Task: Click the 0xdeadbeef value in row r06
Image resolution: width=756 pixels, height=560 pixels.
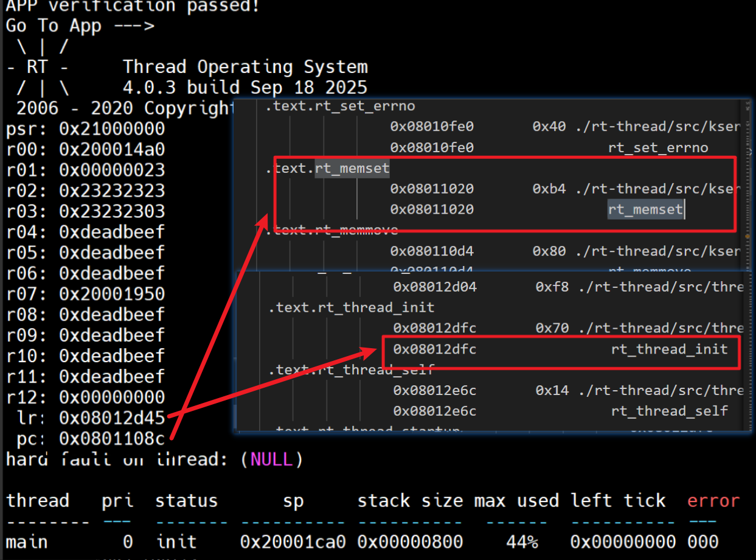Action: [112, 274]
